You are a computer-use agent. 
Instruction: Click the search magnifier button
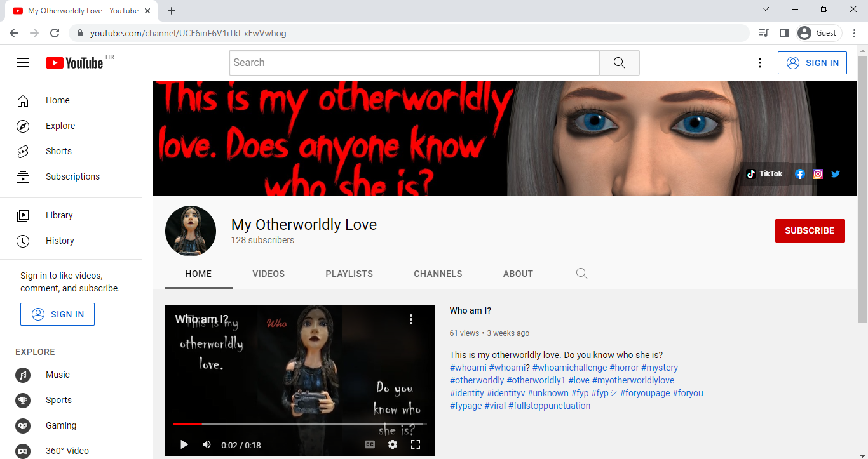point(619,63)
